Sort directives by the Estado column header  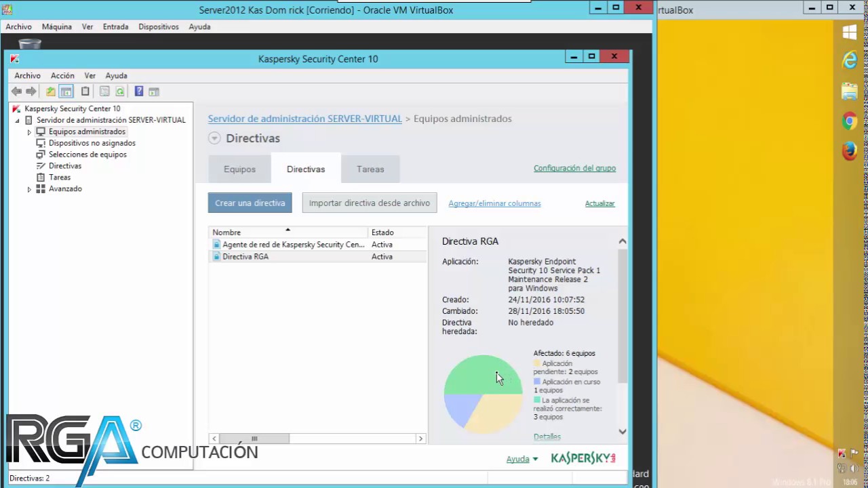(x=398, y=232)
